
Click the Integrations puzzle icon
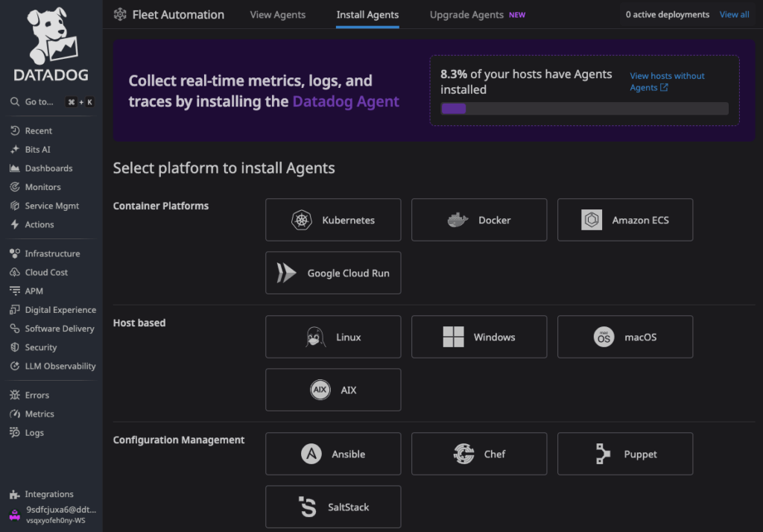15,494
